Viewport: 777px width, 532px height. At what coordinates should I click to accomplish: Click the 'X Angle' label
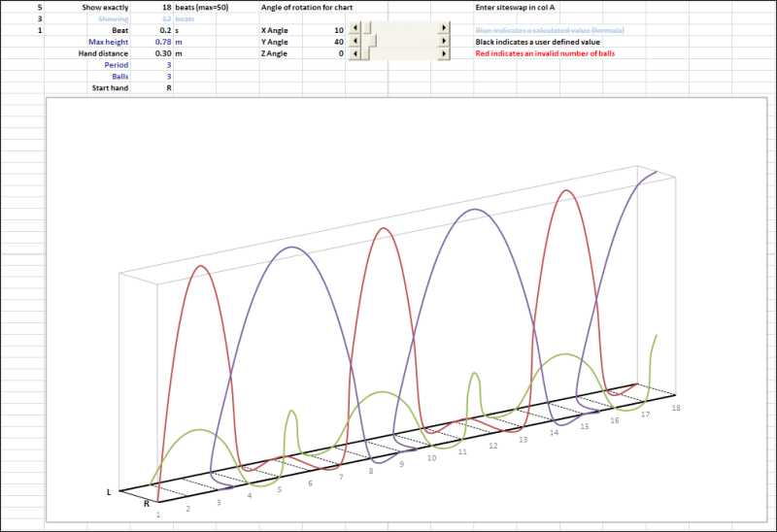pos(275,30)
